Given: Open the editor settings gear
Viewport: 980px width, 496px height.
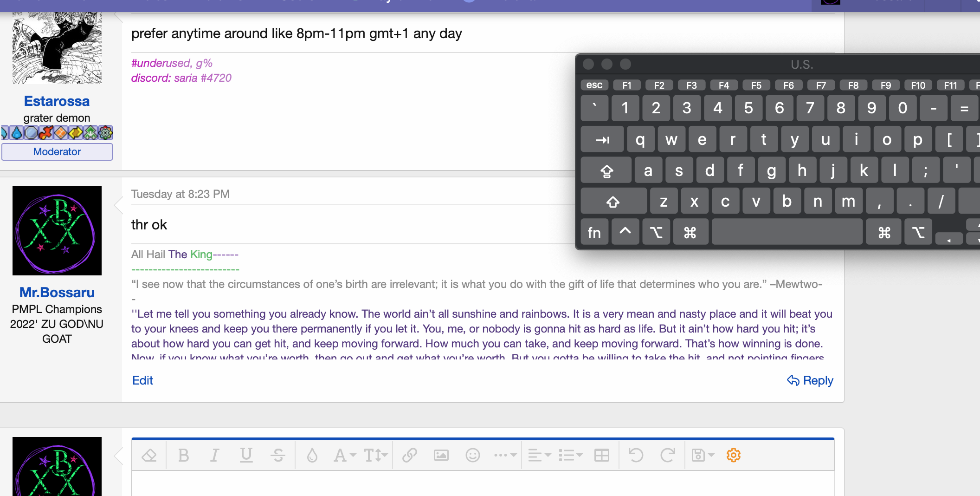Looking at the screenshot, I should point(733,455).
